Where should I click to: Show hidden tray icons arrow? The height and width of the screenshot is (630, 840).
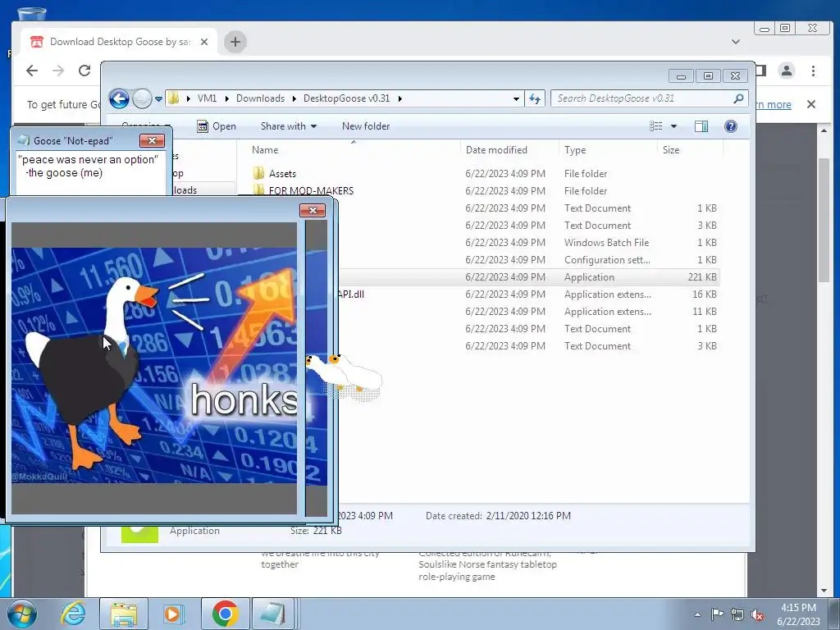[697, 614]
